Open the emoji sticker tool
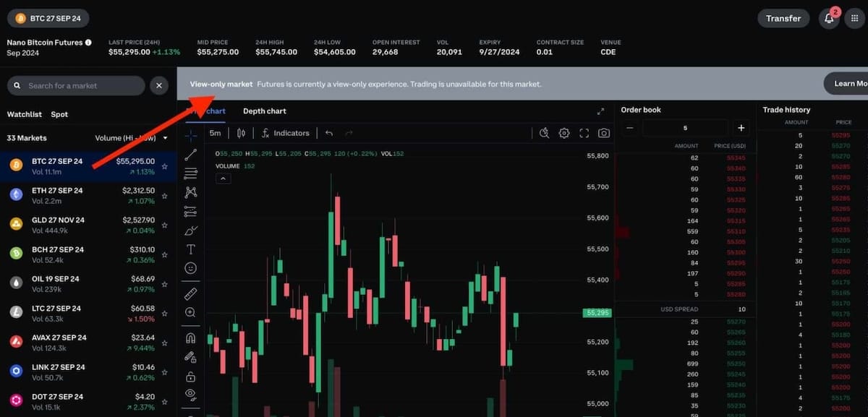The width and height of the screenshot is (868, 417). 190,268
